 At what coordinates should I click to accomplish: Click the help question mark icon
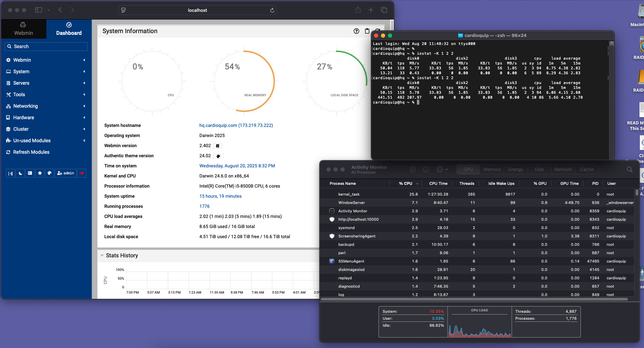pyautogui.click(x=356, y=31)
